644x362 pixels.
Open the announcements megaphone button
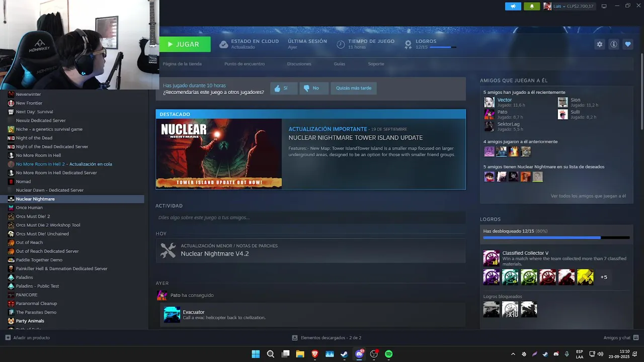(x=513, y=6)
